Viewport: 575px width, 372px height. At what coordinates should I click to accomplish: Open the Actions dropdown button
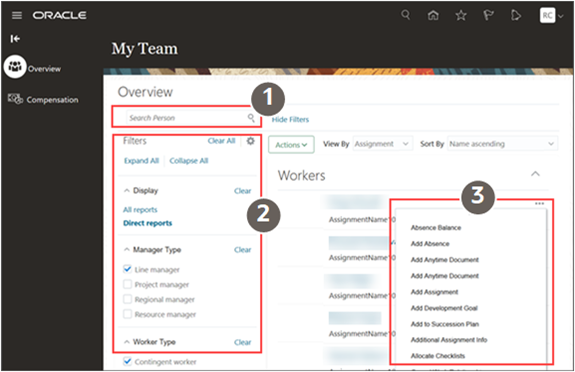click(x=291, y=145)
